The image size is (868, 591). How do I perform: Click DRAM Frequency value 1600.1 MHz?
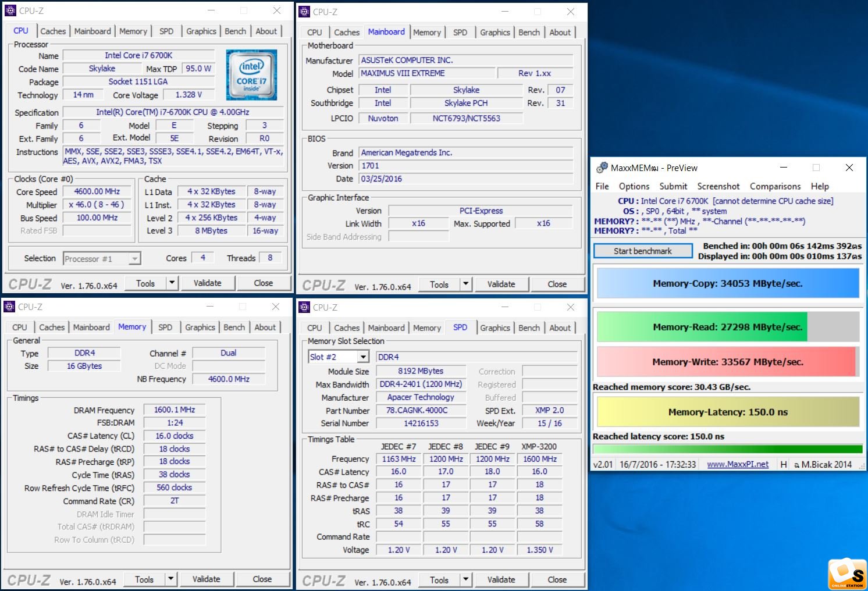coord(175,410)
